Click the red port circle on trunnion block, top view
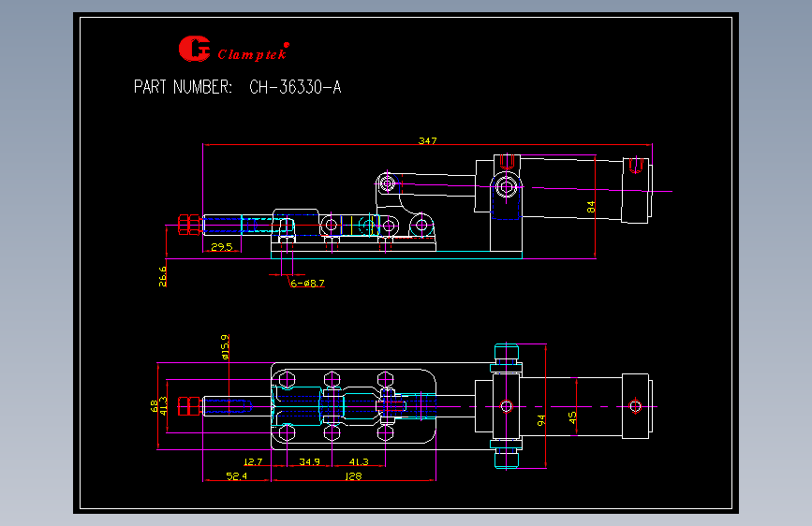Viewport: 812px width, 526px height. click(507, 406)
